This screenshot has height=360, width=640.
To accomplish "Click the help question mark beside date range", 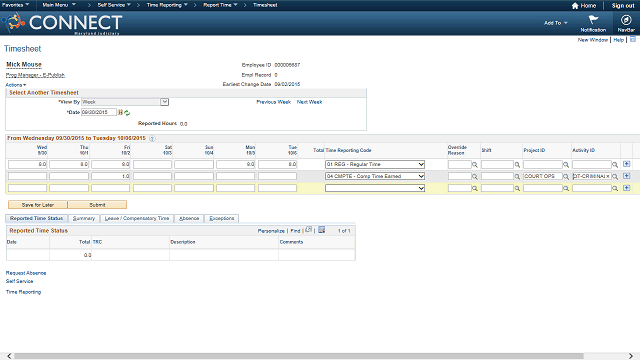I will (152, 138).
